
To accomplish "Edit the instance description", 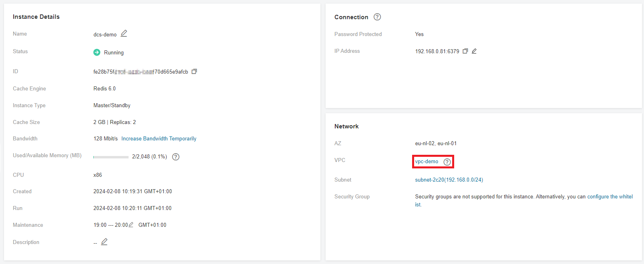I will click(104, 242).
